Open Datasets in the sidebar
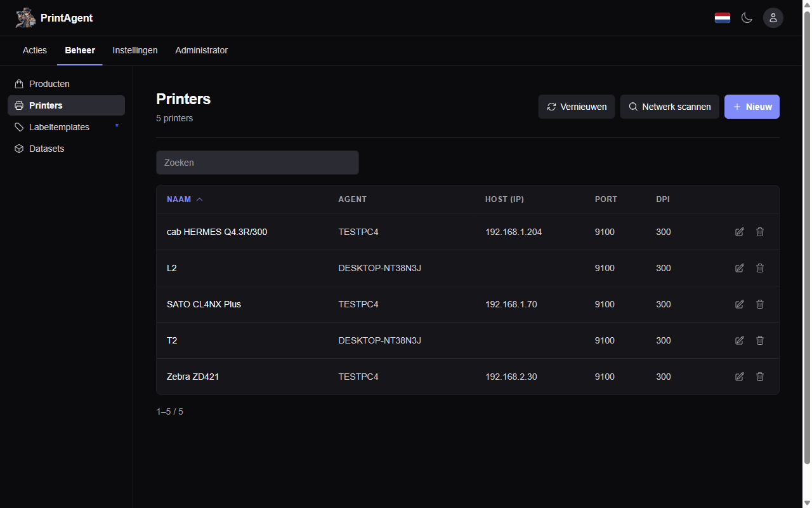This screenshot has width=812, height=508. click(x=66, y=149)
